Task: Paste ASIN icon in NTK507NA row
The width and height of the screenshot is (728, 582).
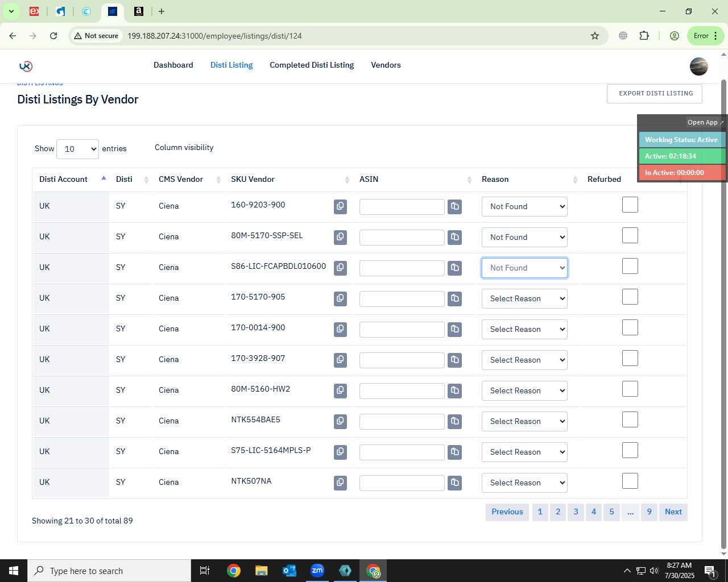Action: 454,483
